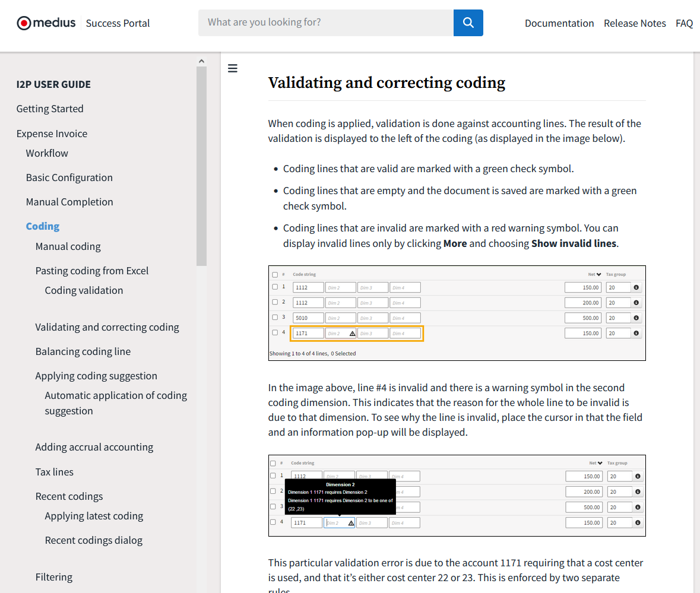Viewport: 700px width, 593px height.
Task: Open Recent codings in the sidebar
Action: [x=69, y=496]
